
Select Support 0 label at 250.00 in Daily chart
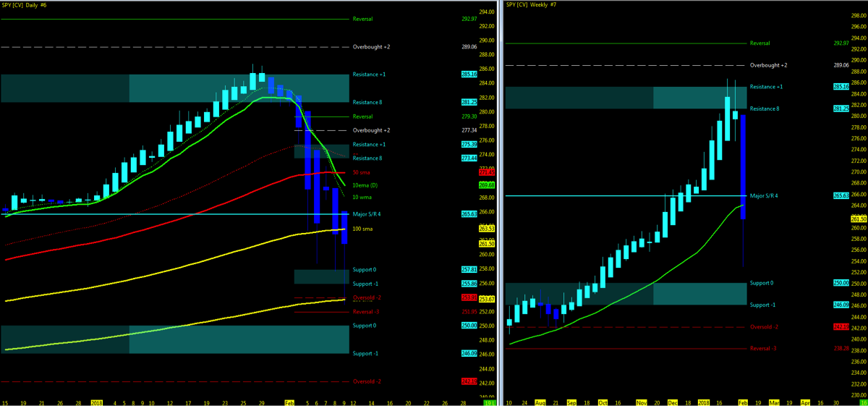tap(365, 325)
